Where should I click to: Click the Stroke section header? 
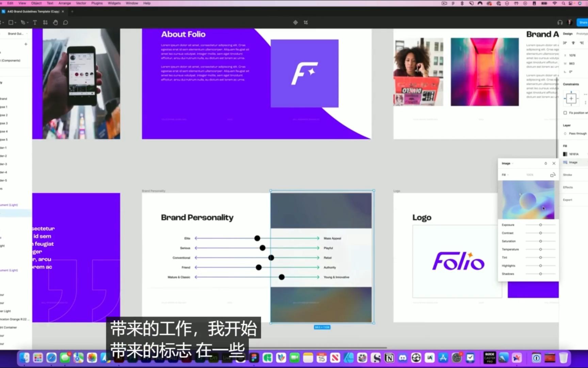click(x=568, y=175)
